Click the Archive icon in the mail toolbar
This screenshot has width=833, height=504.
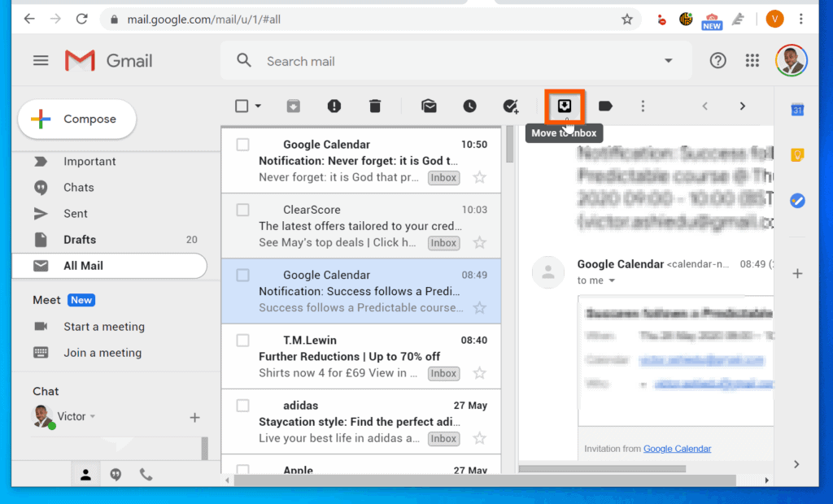293,106
